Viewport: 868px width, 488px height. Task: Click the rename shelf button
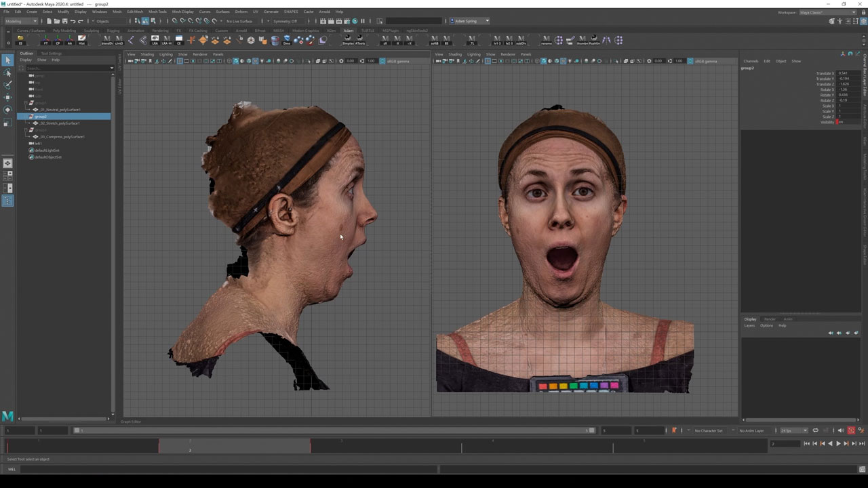(547, 41)
